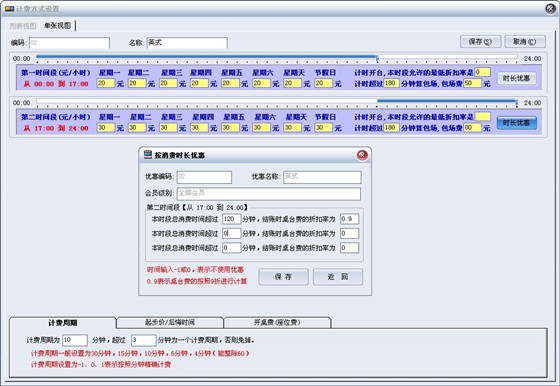Select the 单张视图 tab
This screenshot has height=386, width=560.
pos(58,26)
